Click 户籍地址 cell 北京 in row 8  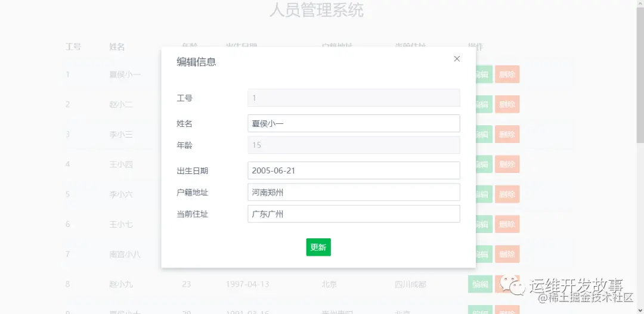[x=329, y=284]
